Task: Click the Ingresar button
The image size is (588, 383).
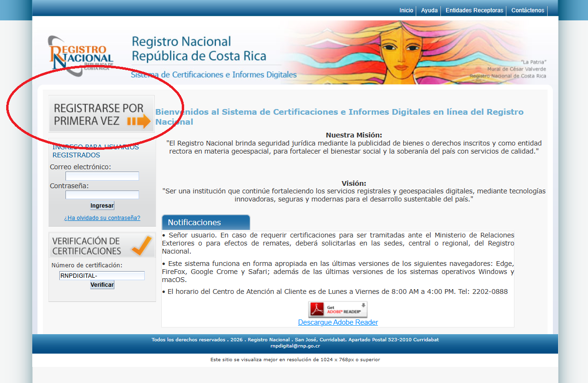Action: (x=102, y=206)
